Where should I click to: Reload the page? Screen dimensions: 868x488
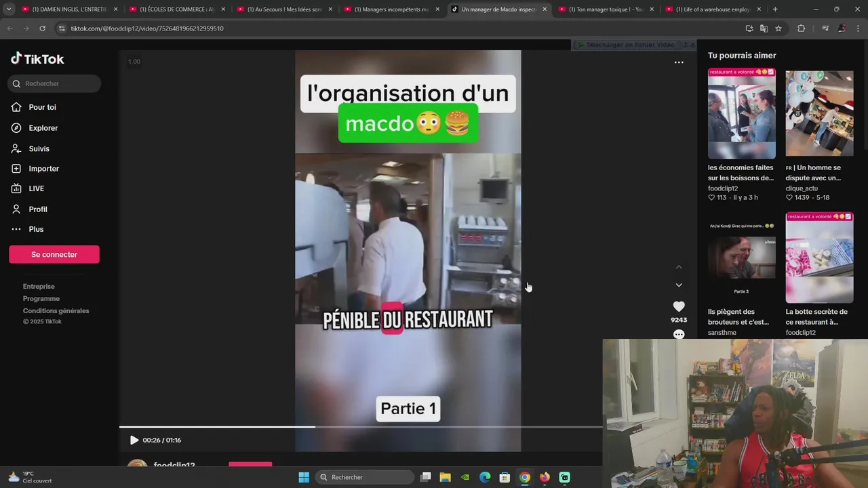[x=42, y=28]
